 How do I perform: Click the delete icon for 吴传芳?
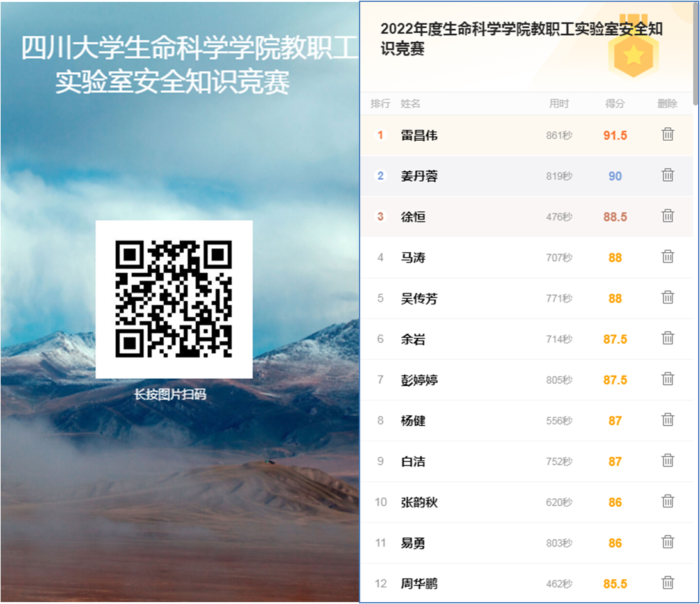[667, 298]
